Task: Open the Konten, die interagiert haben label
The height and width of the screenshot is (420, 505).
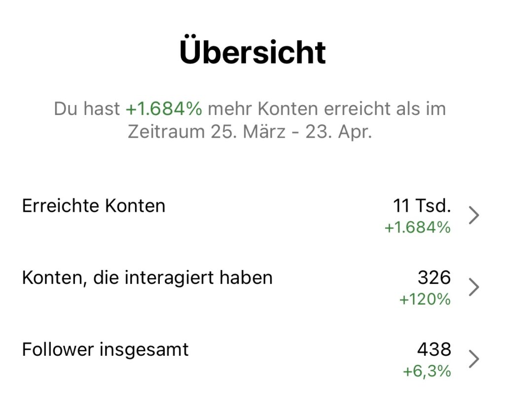Action: pos(147,277)
